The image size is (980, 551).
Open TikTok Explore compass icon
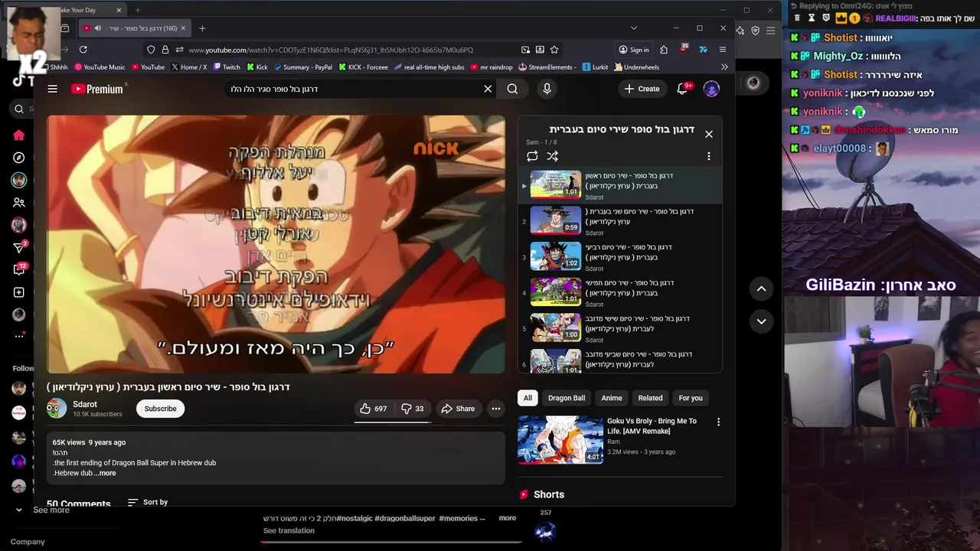pos(19,158)
